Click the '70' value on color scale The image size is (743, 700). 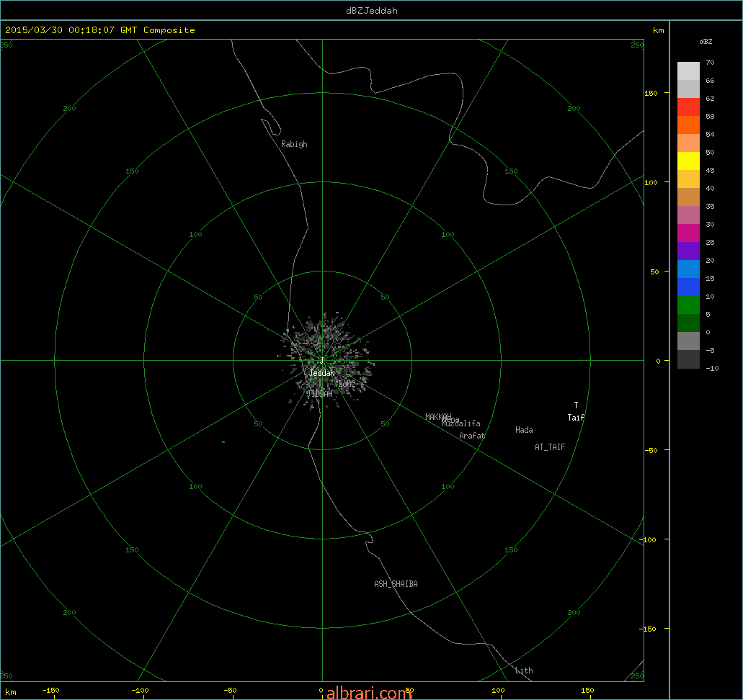tap(710, 62)
